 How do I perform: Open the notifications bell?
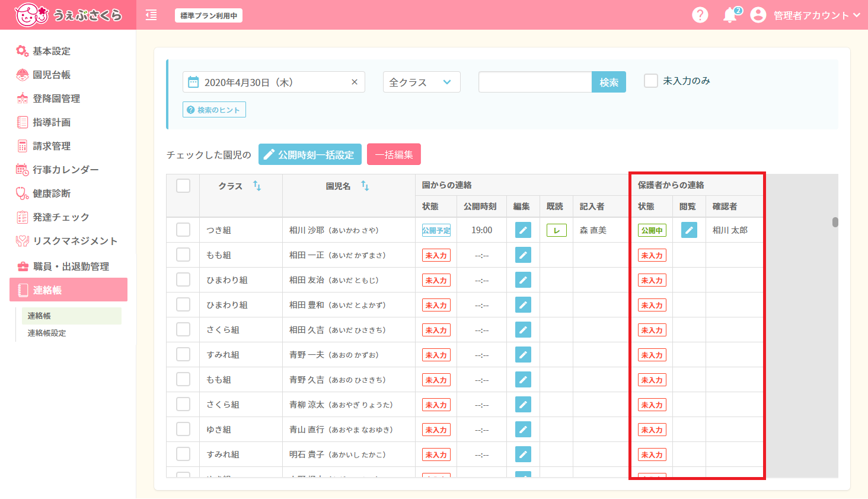coord(730,15)
